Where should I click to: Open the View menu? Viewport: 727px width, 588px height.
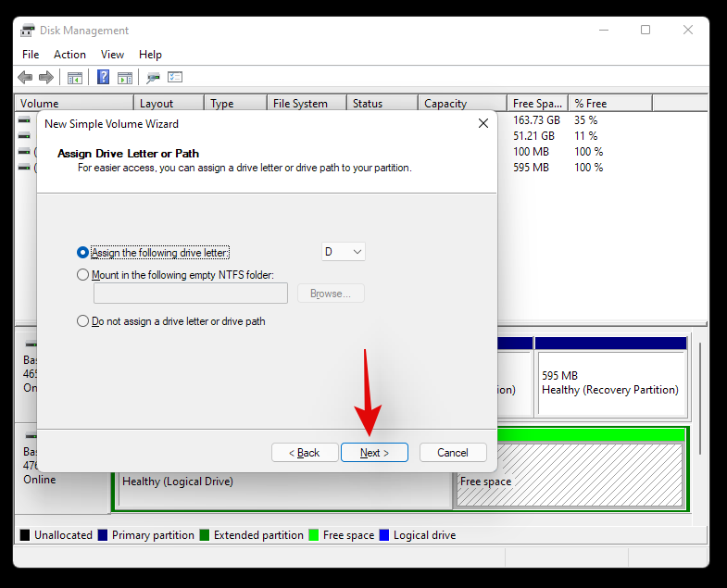click(112, 55)
